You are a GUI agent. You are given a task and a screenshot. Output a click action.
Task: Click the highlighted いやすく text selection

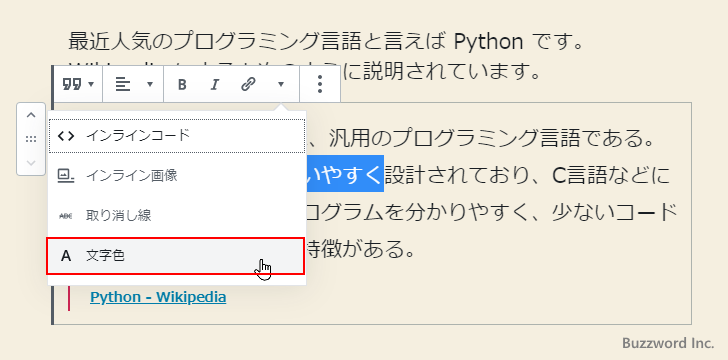pyautogui.click(x=344, y=175)
